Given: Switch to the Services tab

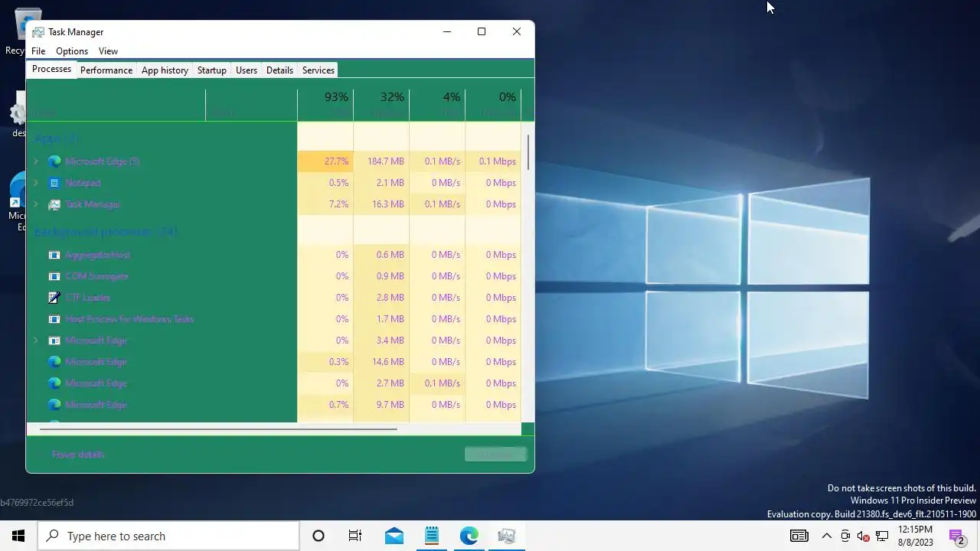Looking at the screenshot, I should click(318, 70).
